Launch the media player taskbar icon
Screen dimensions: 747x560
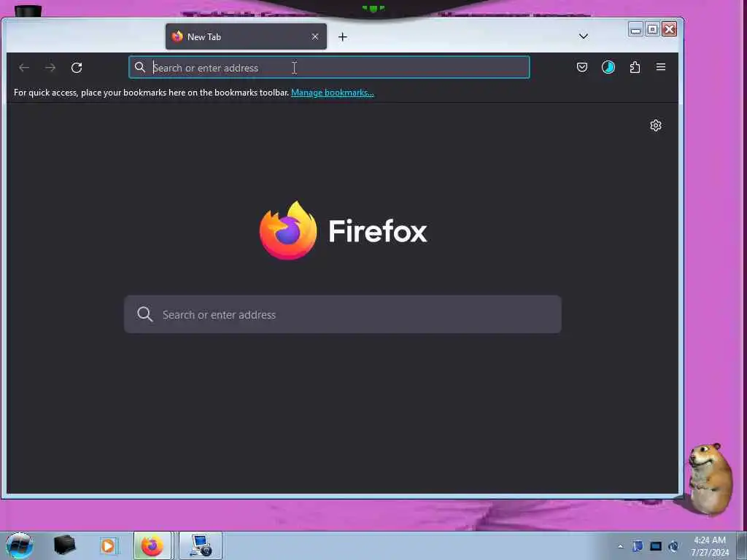pyautogui.click(x=108, y=545)
